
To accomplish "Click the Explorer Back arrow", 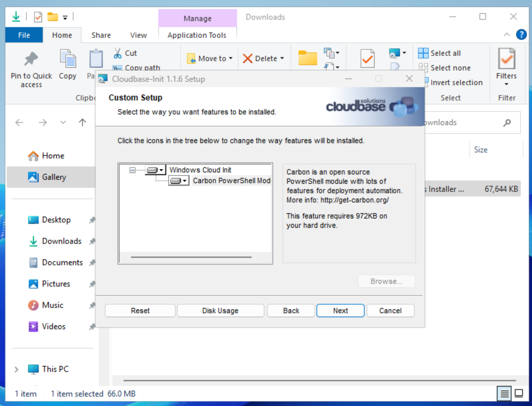I will [x=19, y=122].
